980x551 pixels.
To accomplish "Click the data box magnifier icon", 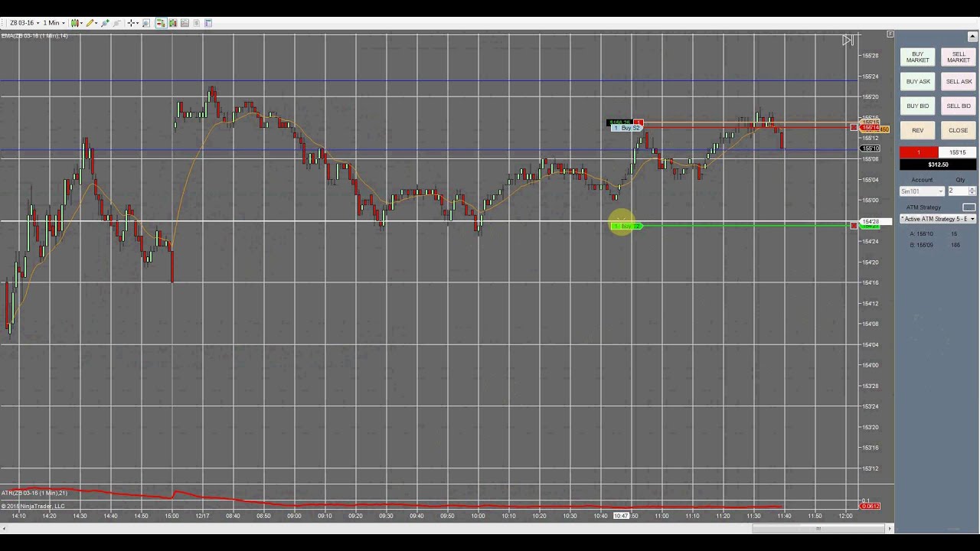I will [x=145, y=23].
